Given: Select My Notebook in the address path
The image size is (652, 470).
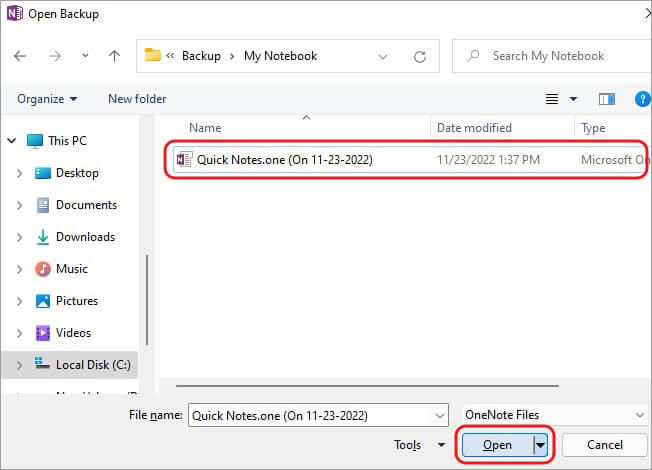Looking at the screenshot, I should [x=281, y=56].
